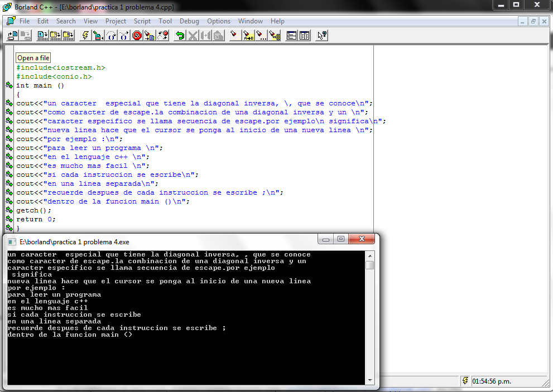The height and width of the screenshot is (392, 553).
Task: Click the Search and replace A→B icon
Action: pos(247,35)
